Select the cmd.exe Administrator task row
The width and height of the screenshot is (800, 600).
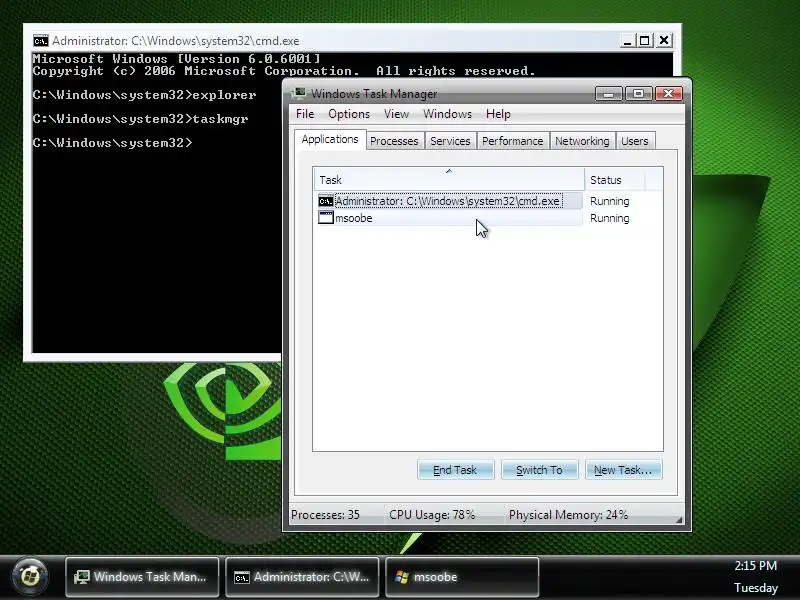pyautogui.click(x=448, y=201)
